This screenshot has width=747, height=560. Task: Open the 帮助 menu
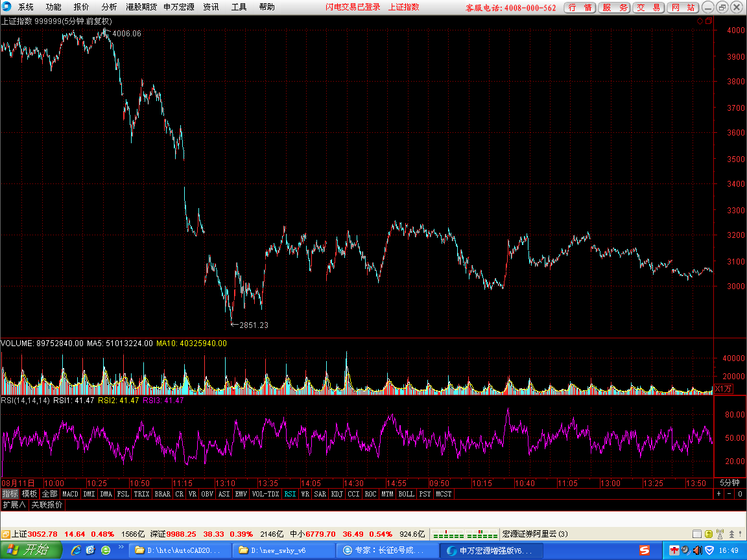[267, 7]
